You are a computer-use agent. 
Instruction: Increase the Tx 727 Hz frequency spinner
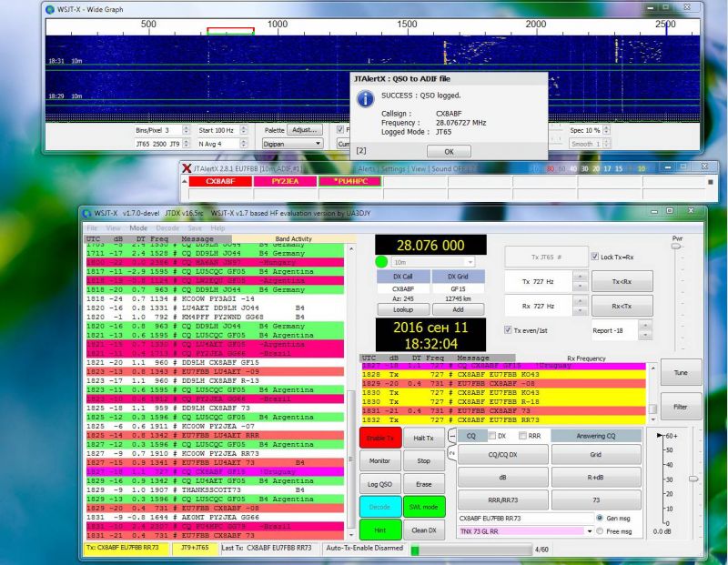coord(580,277)
